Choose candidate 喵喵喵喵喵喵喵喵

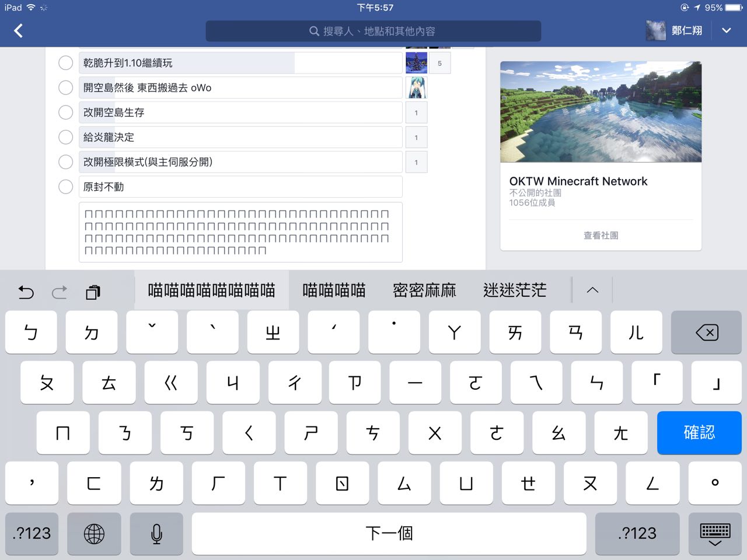tap(211, 290)
